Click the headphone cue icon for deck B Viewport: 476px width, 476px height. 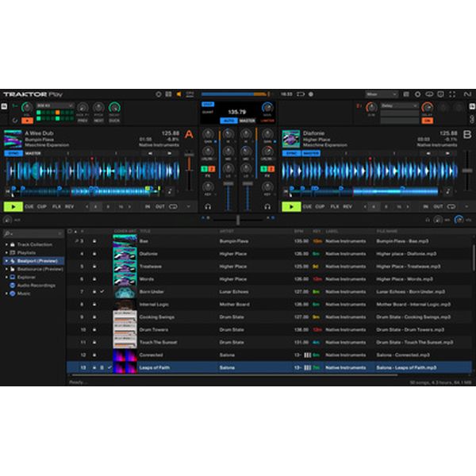coord(268,207)
